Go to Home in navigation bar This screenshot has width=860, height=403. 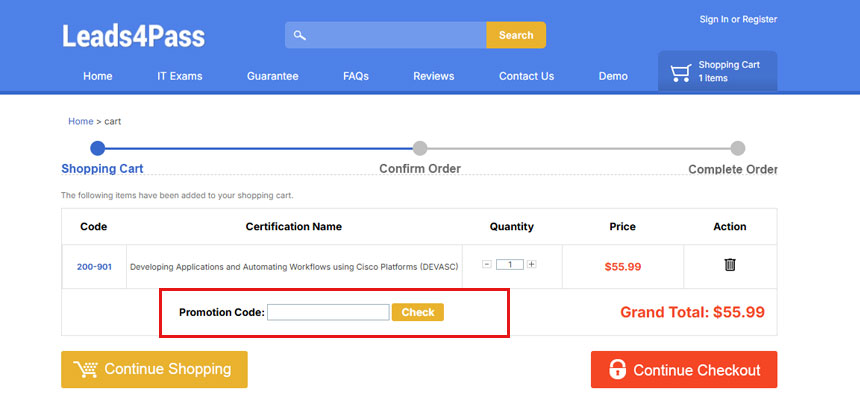(98, 76)
